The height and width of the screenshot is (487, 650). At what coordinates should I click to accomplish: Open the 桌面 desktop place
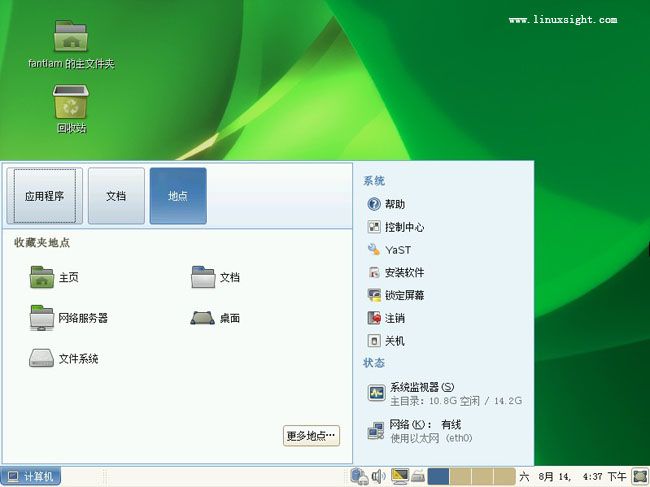click(216, 318)
